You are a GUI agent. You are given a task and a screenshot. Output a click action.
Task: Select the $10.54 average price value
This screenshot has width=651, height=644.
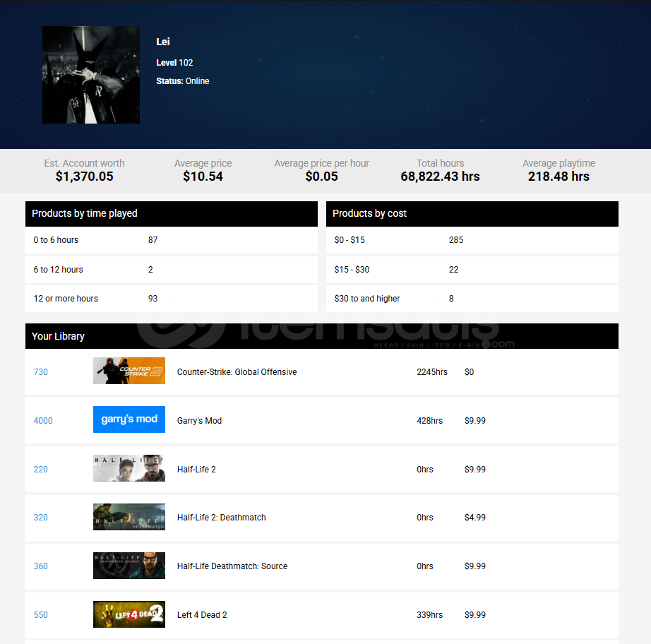(x=203, y=177)
